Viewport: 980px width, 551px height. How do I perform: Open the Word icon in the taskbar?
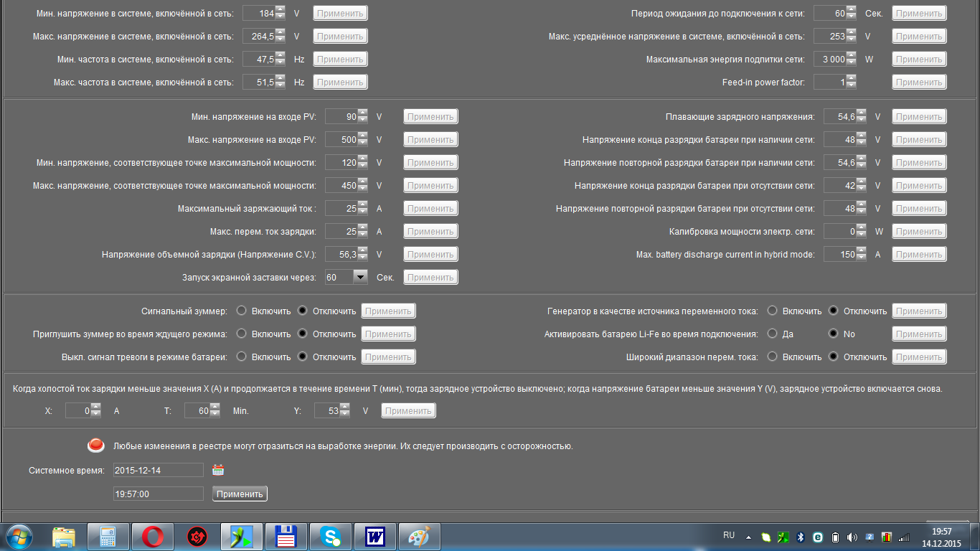click(375, 537)
